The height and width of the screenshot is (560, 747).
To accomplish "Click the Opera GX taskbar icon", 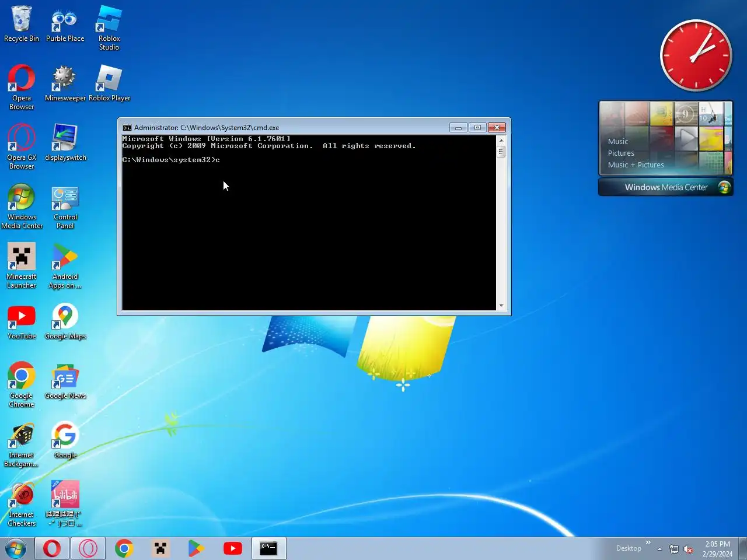I will coord(88,548).
